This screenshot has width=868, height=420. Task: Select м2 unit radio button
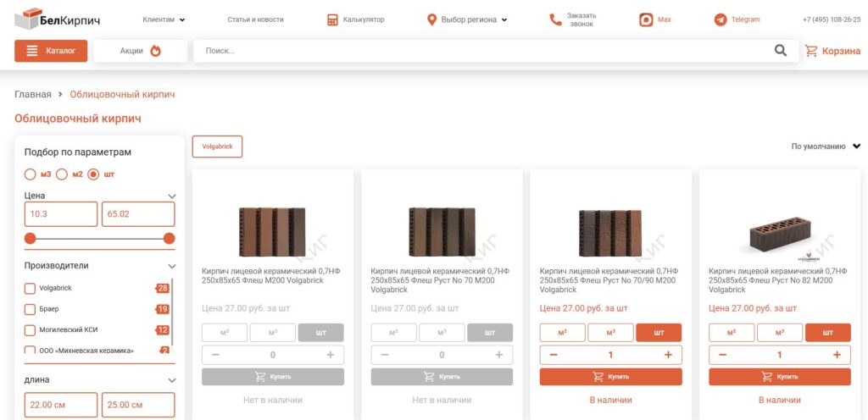click(x=62, y=174)
